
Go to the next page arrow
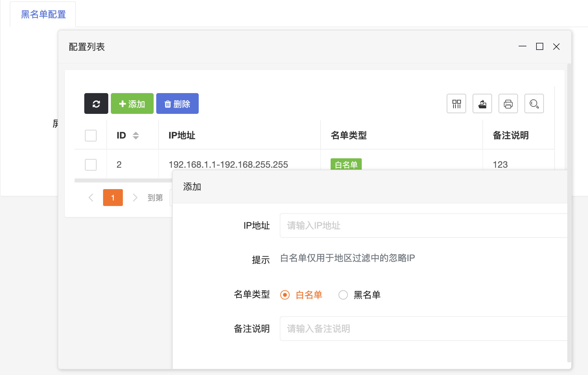[x=135, y=198]
